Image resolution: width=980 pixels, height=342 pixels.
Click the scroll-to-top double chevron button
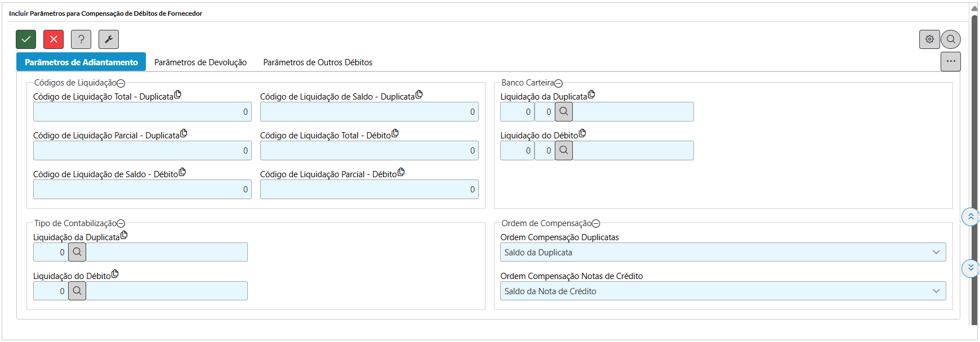970,217
